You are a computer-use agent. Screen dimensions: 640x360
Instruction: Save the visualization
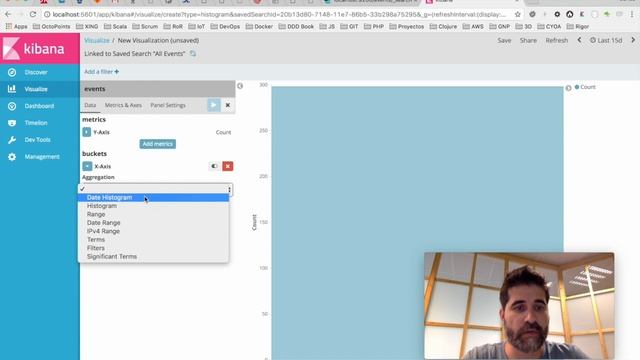tap(504, 40)
